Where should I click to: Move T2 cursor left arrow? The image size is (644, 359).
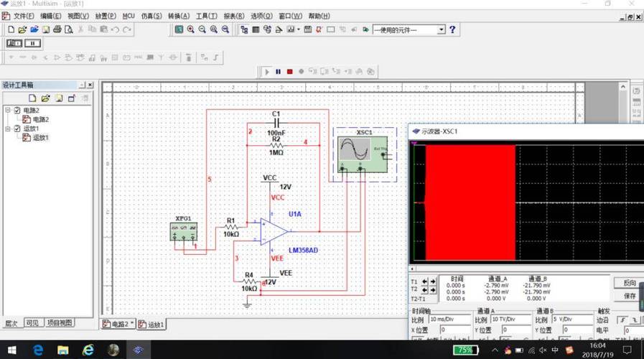tap(425, 290)
